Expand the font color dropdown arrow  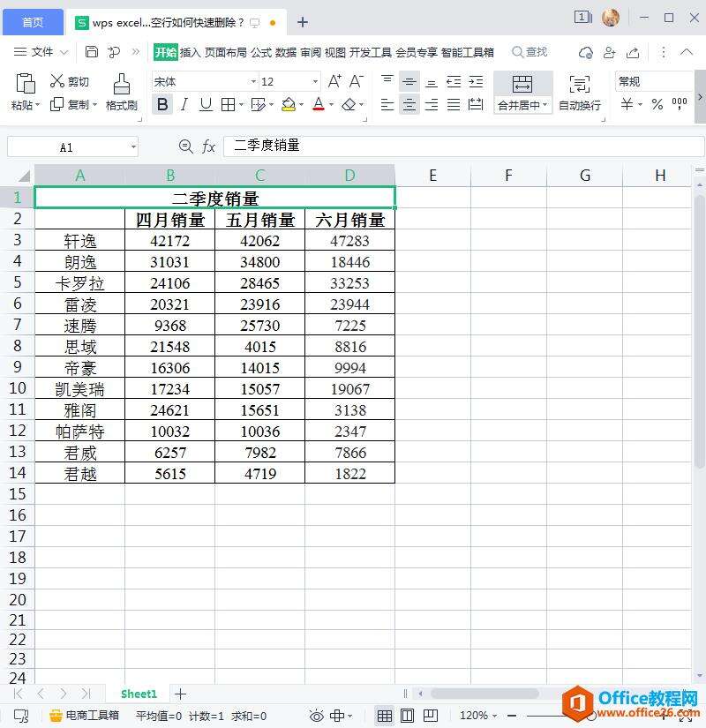point(331,105)
